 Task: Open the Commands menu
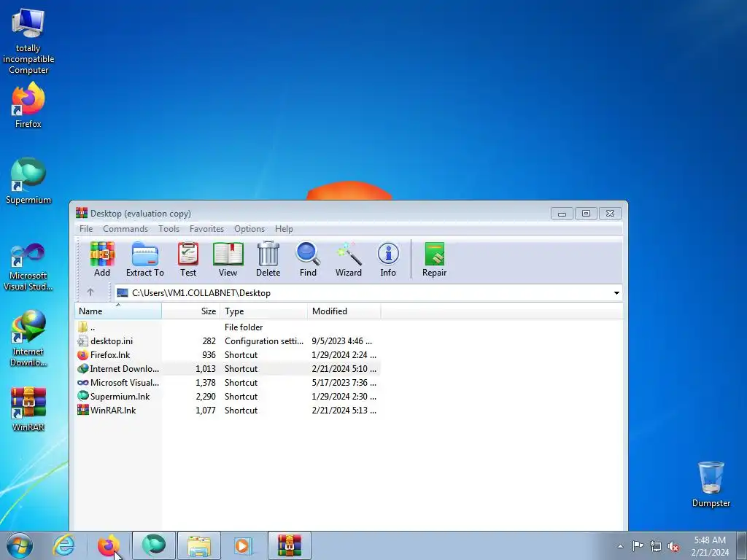coord(125,228)
